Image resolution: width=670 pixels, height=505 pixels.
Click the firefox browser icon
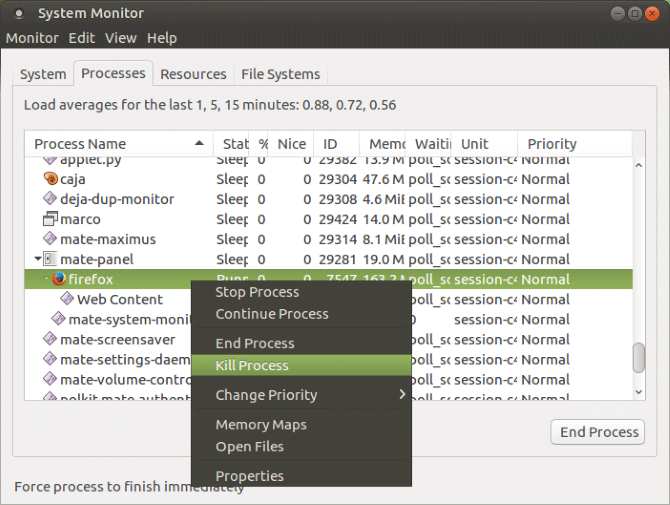point(59,279)
